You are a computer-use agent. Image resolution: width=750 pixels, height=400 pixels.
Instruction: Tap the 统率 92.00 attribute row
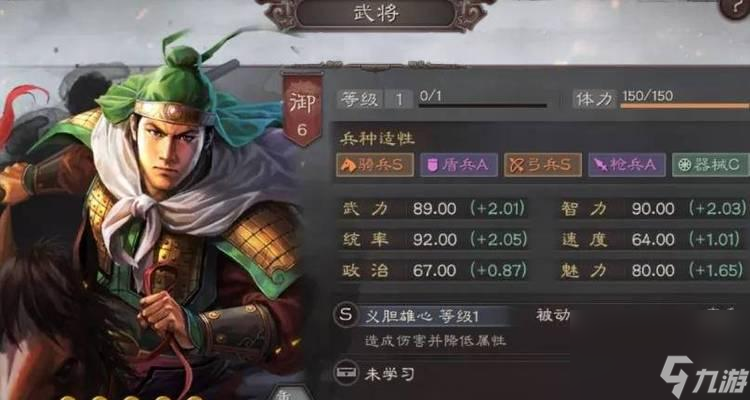click(x=434, y=239)
